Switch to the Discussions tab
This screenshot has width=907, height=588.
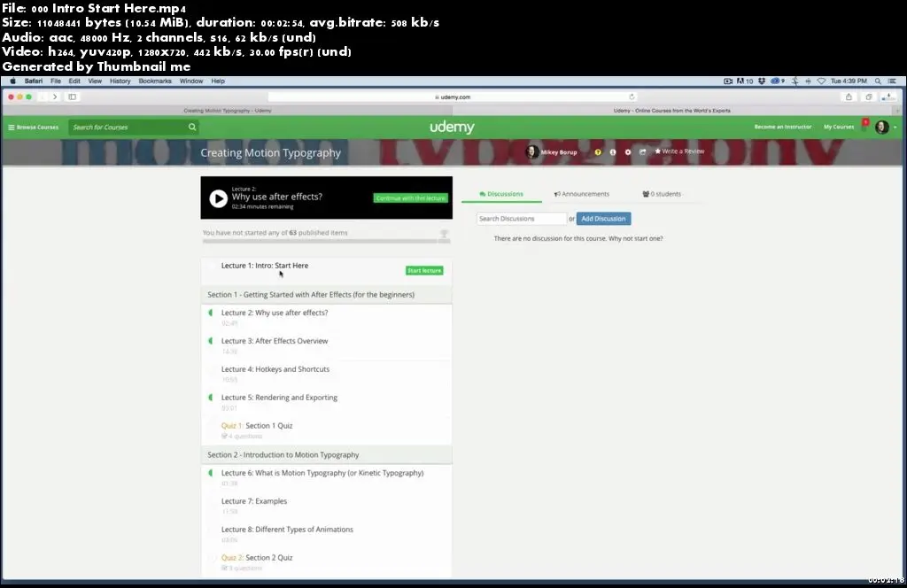(501, 194)
